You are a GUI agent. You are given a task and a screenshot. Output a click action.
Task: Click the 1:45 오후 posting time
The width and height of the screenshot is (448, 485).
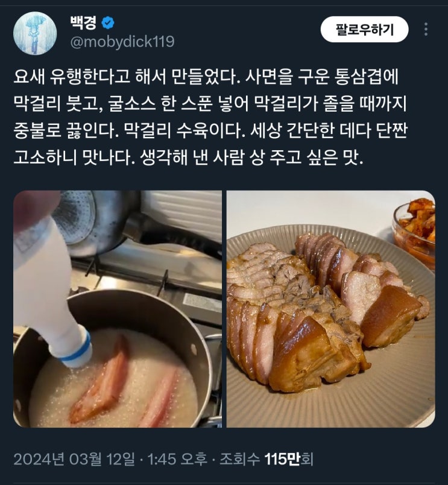(x=177, y=459)
